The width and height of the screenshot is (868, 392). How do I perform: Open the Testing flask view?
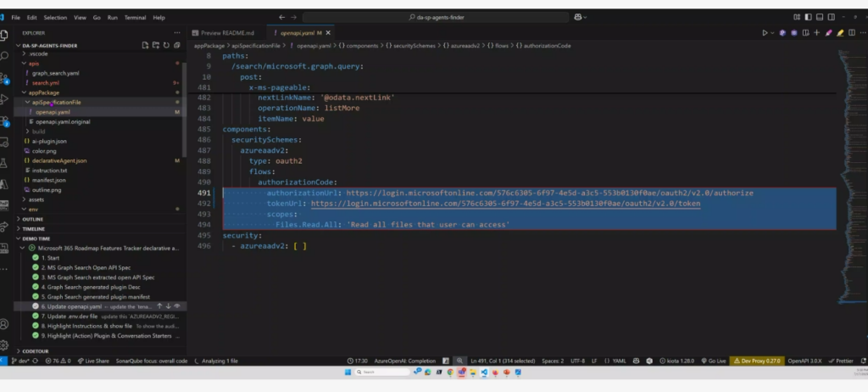click(4, 163)
